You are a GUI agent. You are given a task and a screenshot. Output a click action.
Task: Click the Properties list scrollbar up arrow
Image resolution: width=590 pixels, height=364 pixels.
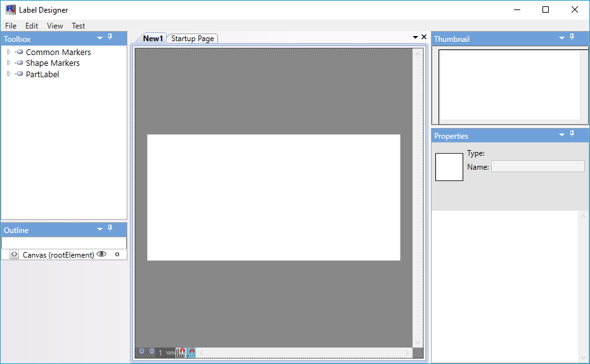coord(583,217)
